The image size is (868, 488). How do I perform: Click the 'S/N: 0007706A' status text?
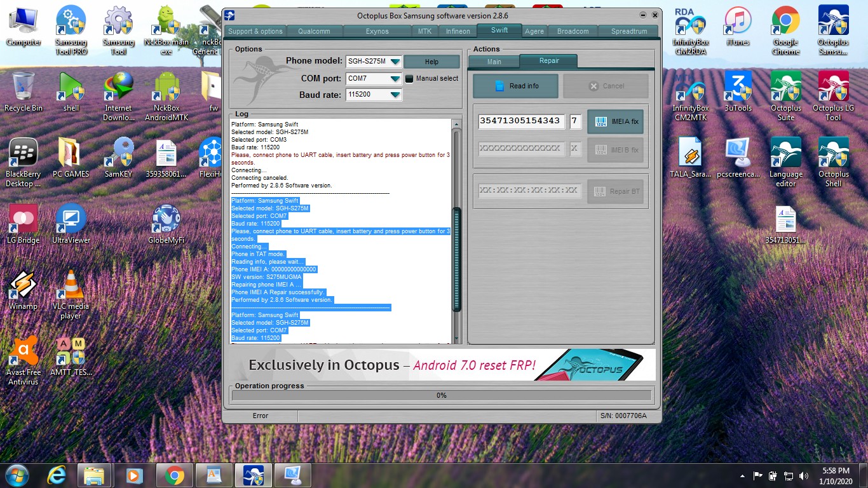click(x=623, y=416)
